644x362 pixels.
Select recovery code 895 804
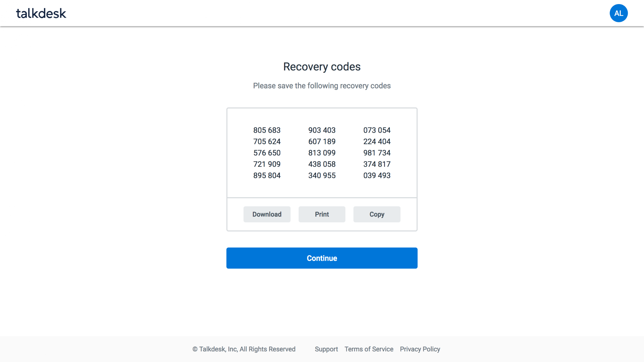click(267, 175)
